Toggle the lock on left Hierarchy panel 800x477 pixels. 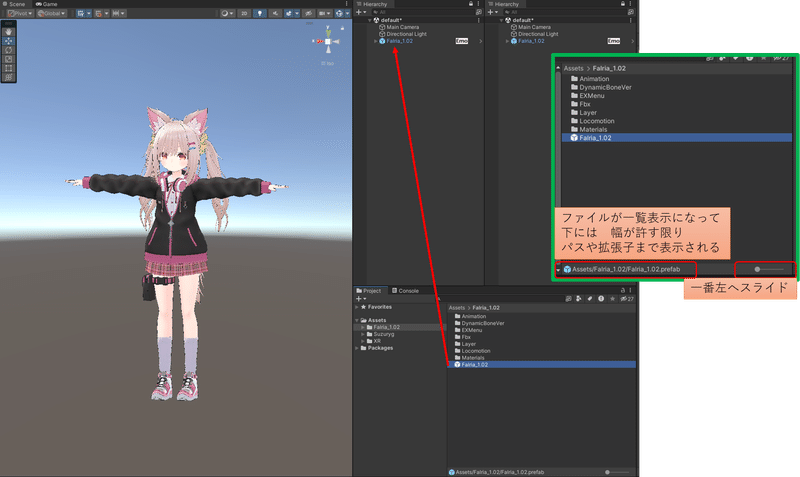pyautogui.click(x=471, y=4)
